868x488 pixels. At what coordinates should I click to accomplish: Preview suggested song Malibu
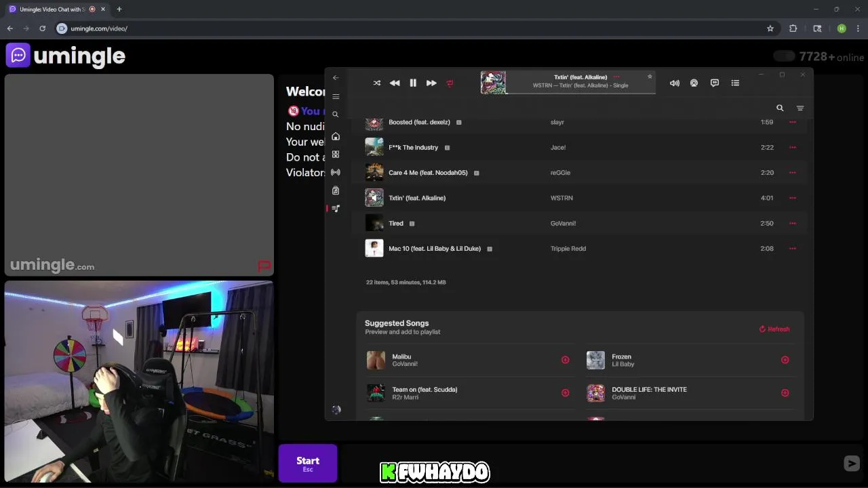tap(376, 360)
